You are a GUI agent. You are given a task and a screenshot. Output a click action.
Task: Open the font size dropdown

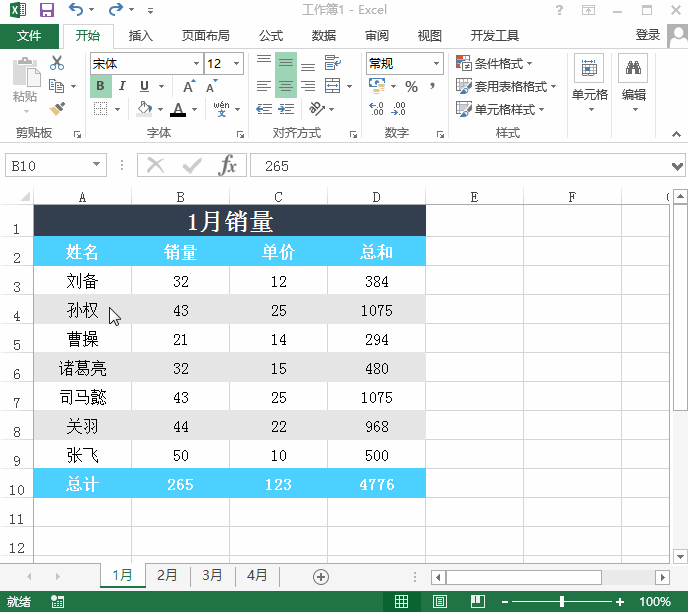point(236,64)
